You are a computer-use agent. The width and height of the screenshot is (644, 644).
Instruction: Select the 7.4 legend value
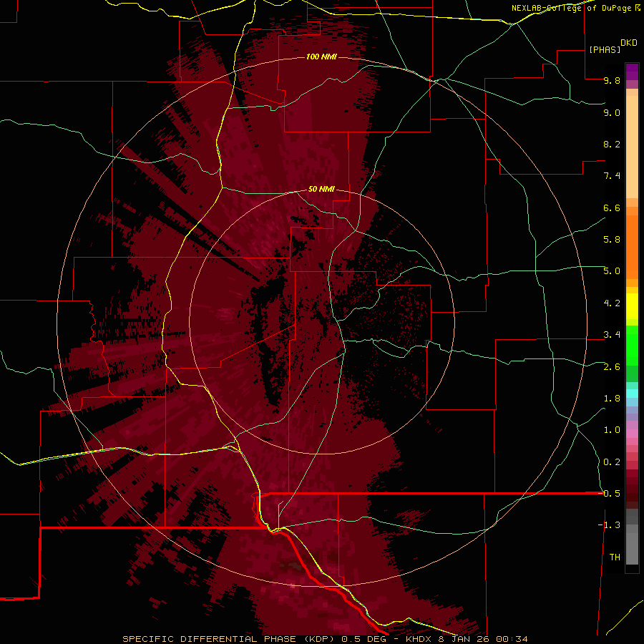pyautogui.click(x=612, y=176)
